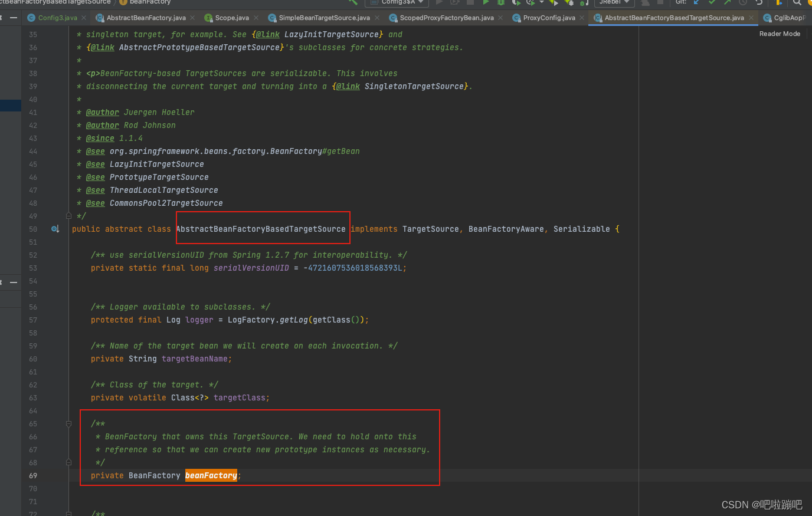812x516 pixels.
Task: Switch to the ScopedProxyFactoryBean.java tab
Action: tap(447, 18)
